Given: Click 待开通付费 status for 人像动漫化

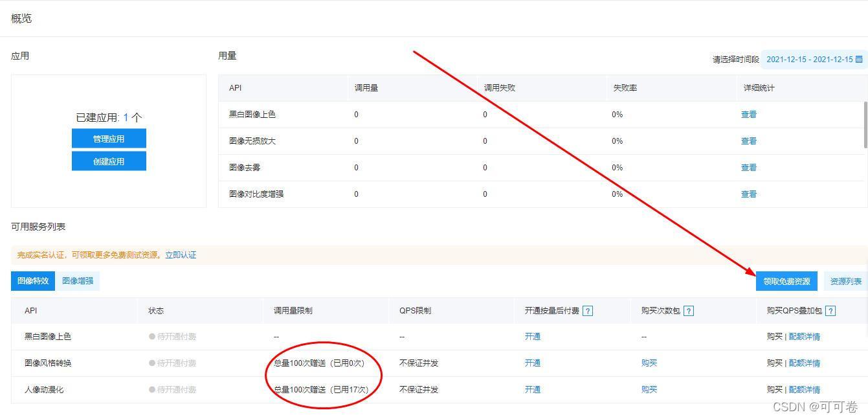Looking at the screenshot, I should pos(173,390).
